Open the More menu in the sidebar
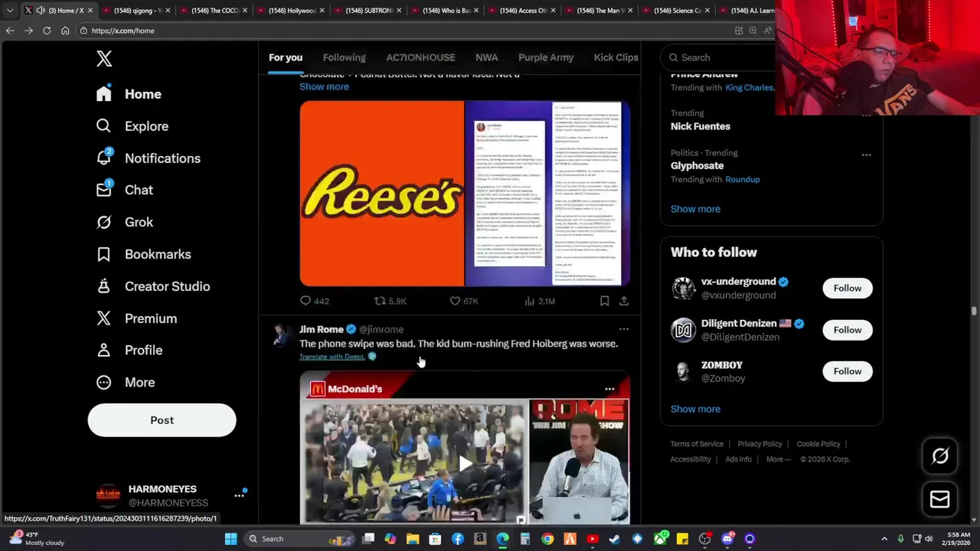This screenshot has width=980, height=551. 125,382
